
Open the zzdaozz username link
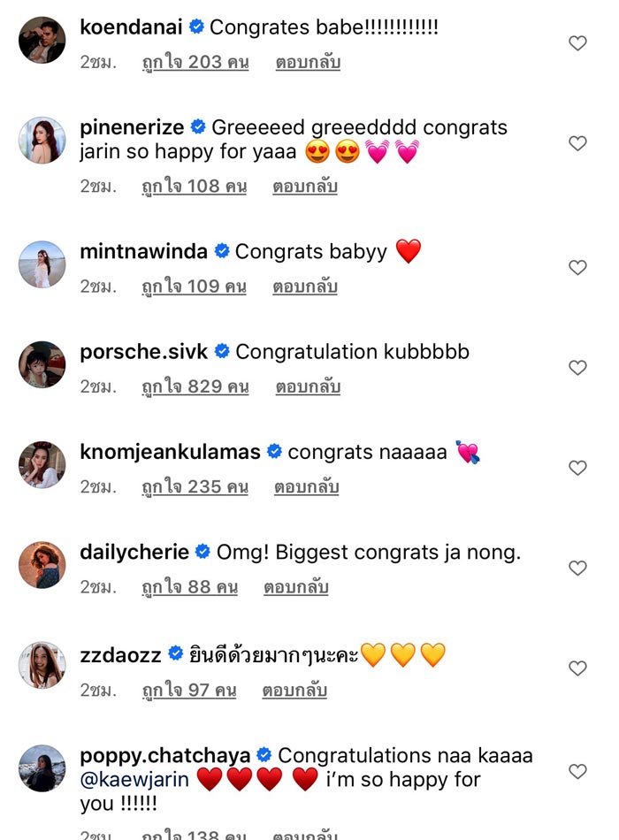(120, 654)
